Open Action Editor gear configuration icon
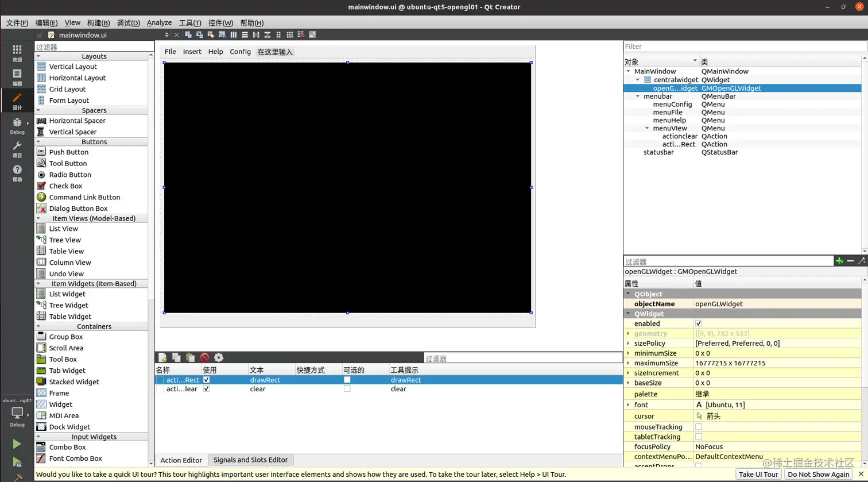The image size is (868, 482). tap(219, 357)
